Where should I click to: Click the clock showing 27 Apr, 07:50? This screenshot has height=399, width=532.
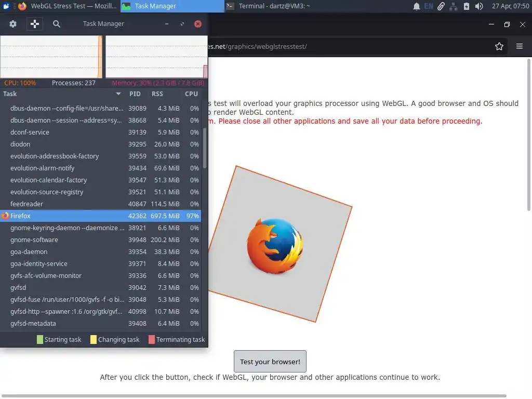(x=510, y=6)
